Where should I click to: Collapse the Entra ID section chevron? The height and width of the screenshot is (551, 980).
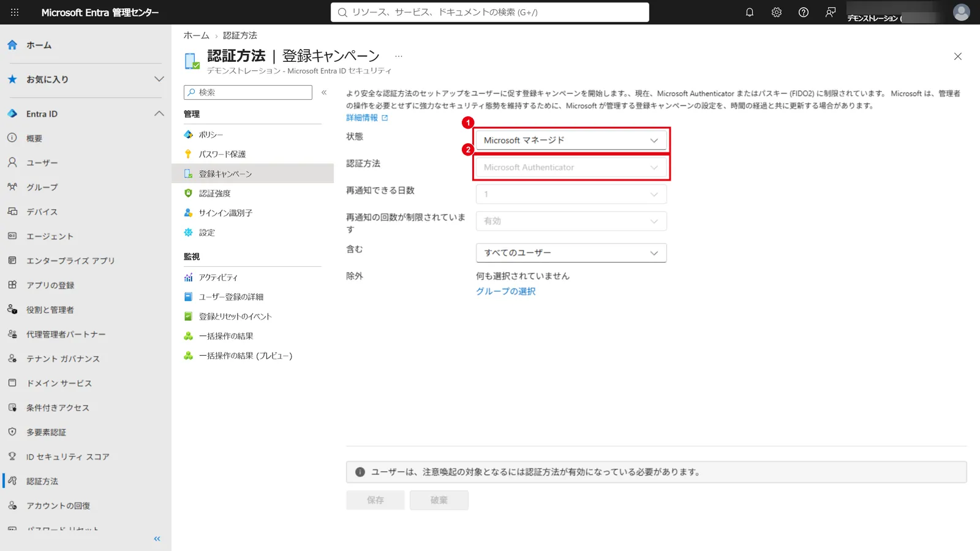click(159, 113)
